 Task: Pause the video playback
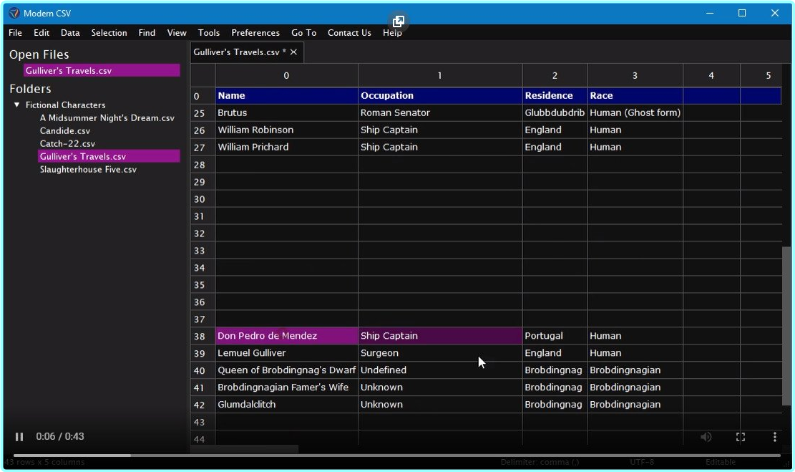click(19, 436)
